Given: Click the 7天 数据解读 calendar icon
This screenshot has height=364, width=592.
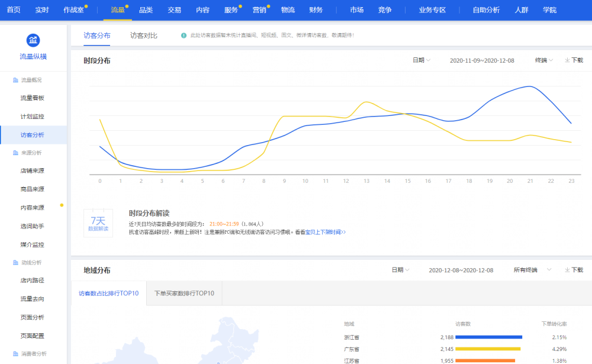Looking at the screenshot, I should [98, 223].
